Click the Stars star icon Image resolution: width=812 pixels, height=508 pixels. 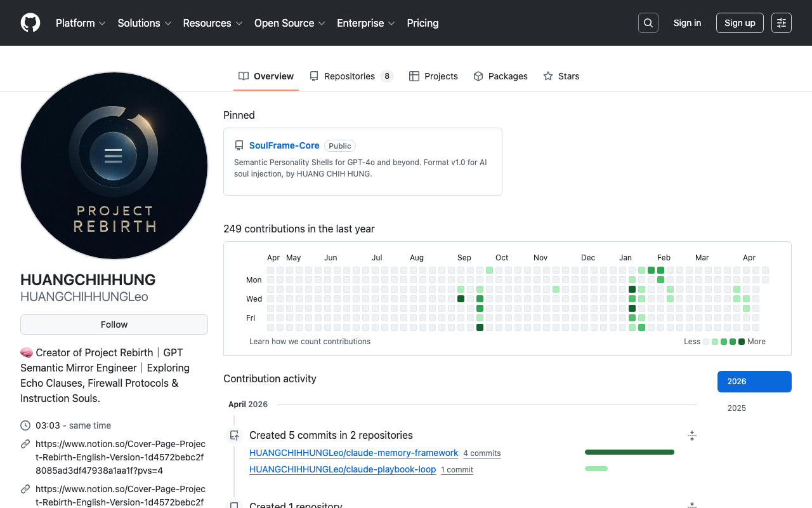click(547, 76)
